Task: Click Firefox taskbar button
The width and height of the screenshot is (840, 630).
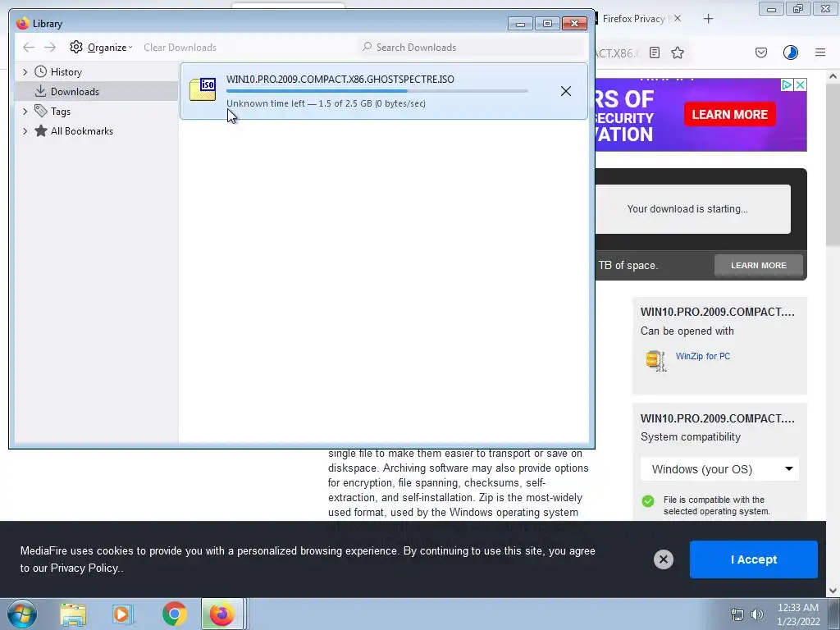Action: [223, 614]
